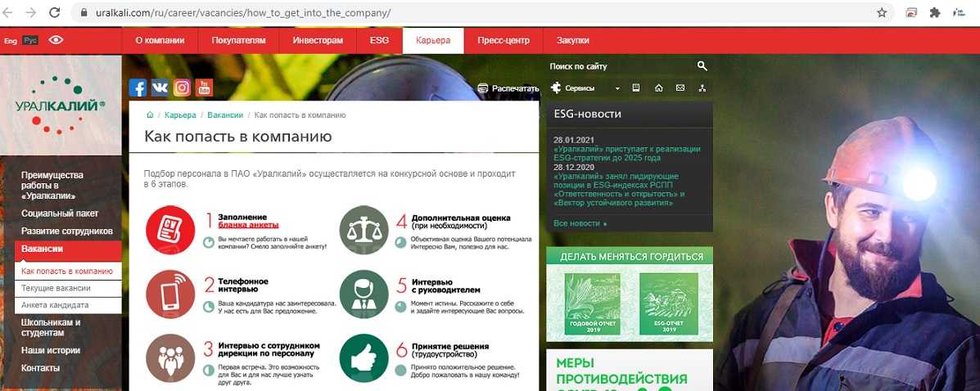
Task: Click into the Поиск по сайту field
Action: [x=618, y=66]
